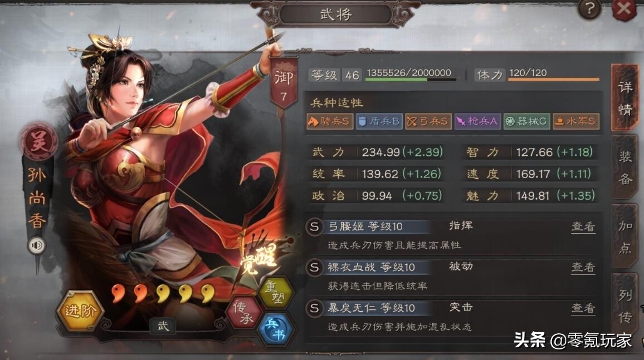
Task: View details of the 裸衣血战 skill
Action: pos(583,267)
